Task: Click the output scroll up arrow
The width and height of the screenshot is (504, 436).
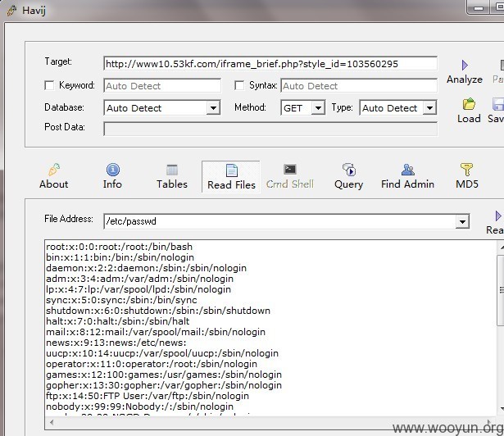Action: [501, 248]
